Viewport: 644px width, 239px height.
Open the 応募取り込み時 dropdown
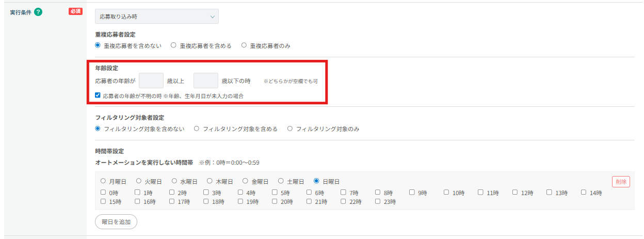coord(156,17)
